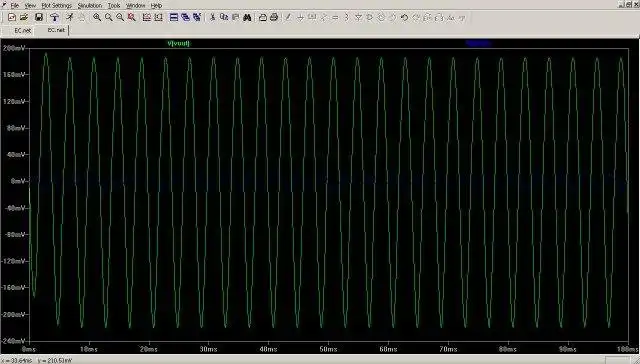Image resolution: width=640 pixels, height=364 pixels.
Task: Click the Print printer icon
Action: coord(274,17)
